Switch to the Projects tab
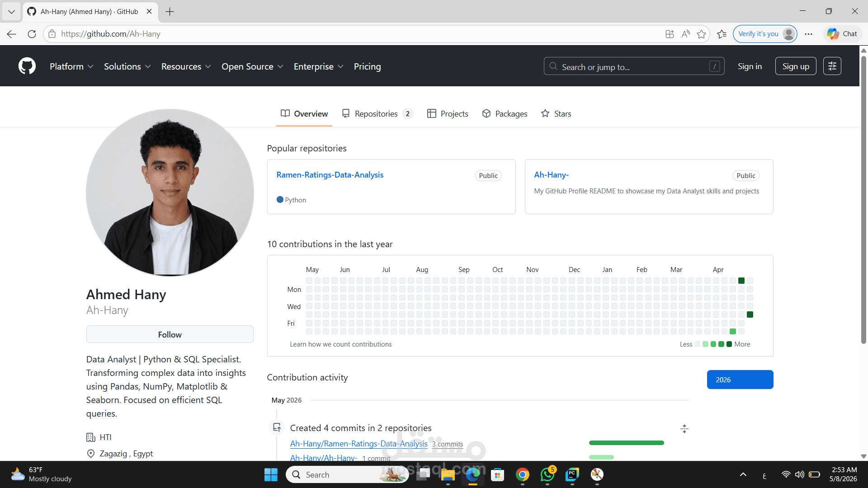The image size is (868, 488). 448,114
